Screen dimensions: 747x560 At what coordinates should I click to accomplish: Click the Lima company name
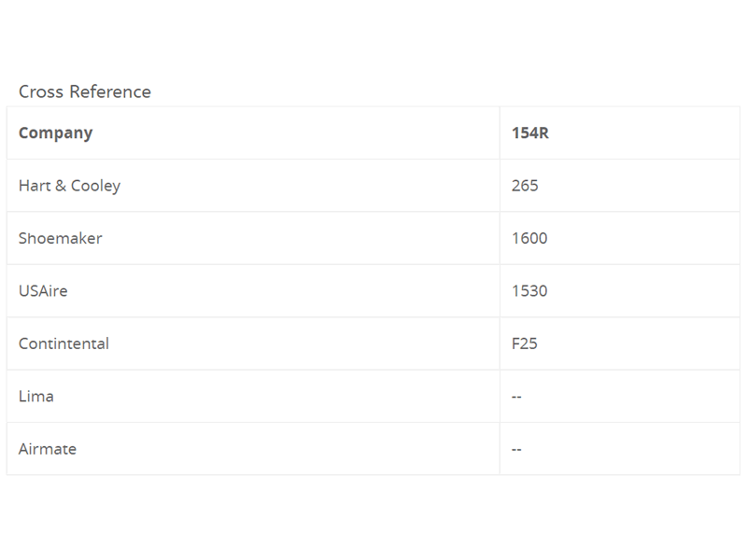click(x=36, y=396)
